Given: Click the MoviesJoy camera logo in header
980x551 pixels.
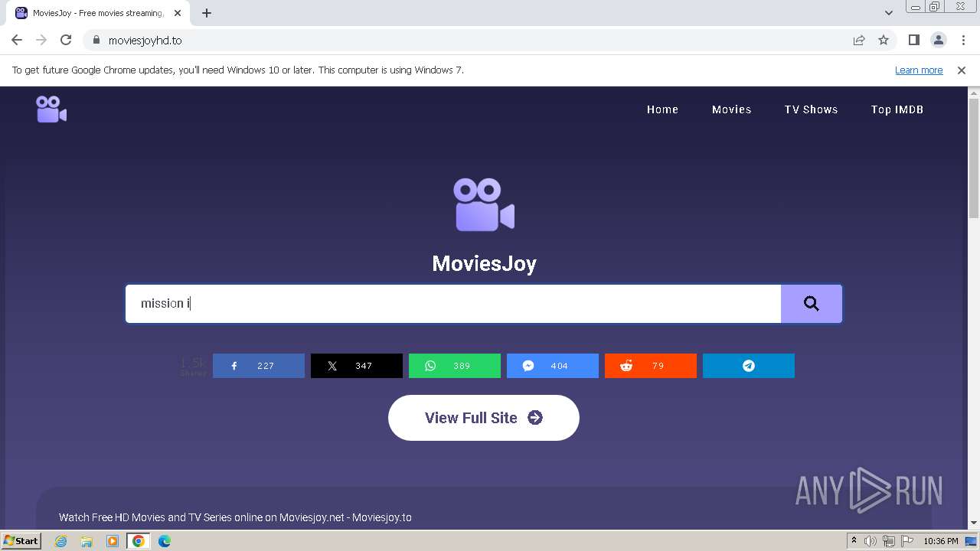Looking at the screenshot, I should [51, 109].
